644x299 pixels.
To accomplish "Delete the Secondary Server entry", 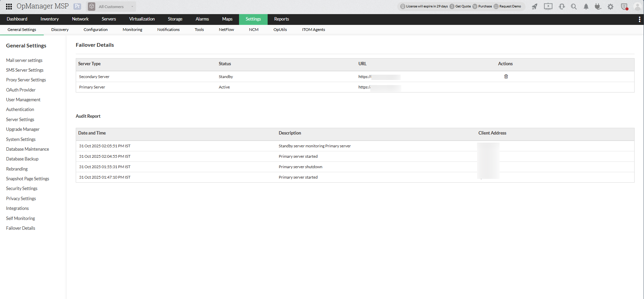I will (x=506, y=76).
